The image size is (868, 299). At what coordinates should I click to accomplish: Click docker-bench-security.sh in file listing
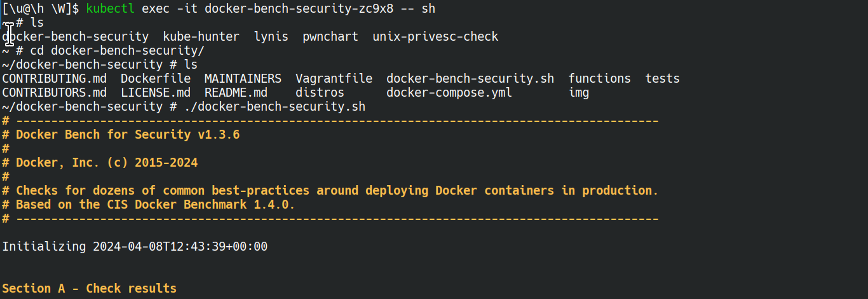470,79
